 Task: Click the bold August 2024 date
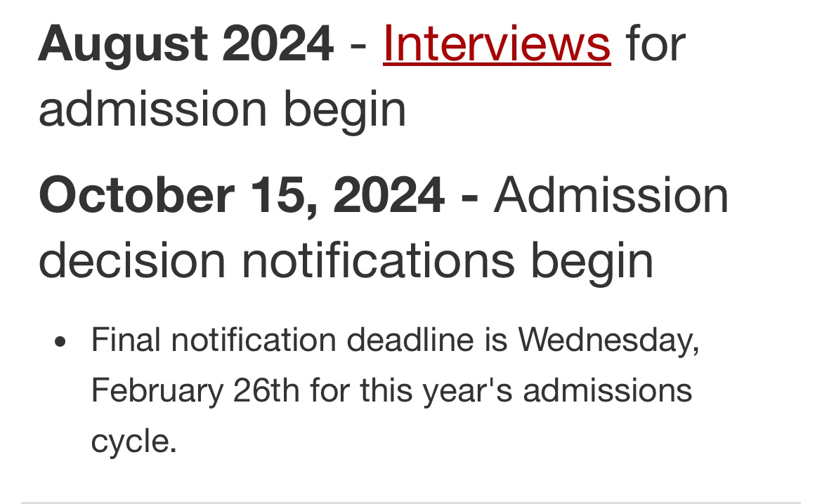186,44
